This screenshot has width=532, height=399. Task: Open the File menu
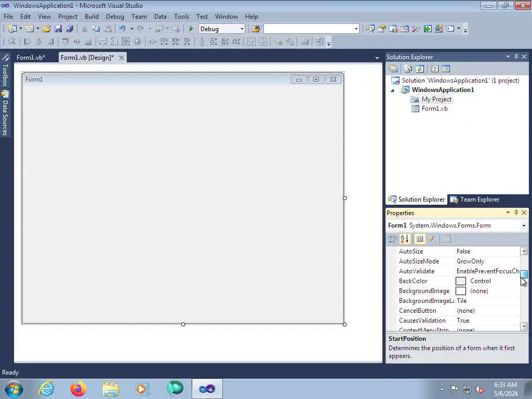coord(8,16)
